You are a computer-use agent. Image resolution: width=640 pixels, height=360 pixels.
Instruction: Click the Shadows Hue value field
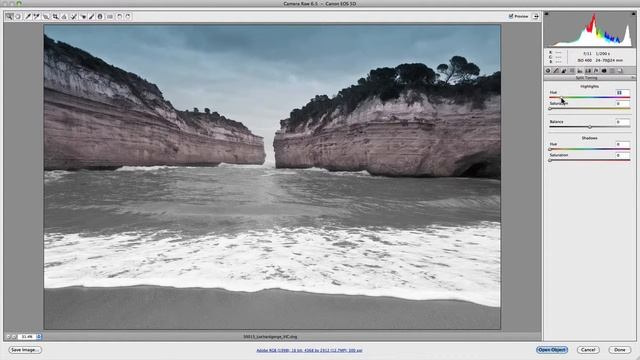[x=622, y=144]
